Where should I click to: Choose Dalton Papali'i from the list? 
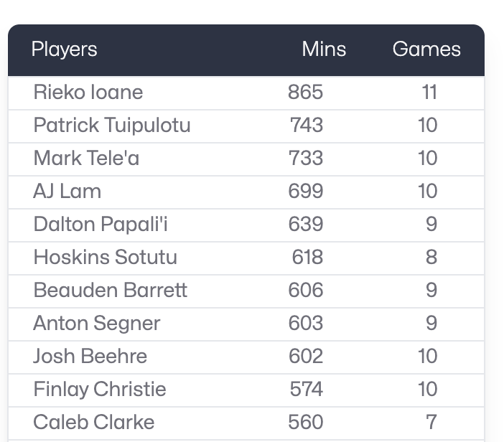point(100,224)
